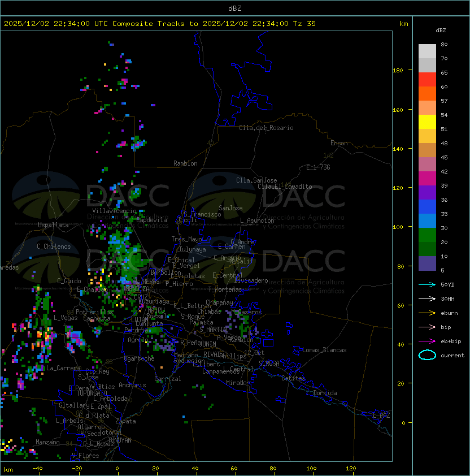The image size is (470, 476).
Task: Click the '120' tick on the horizontal km axis
Action: [x=351, y=469]
